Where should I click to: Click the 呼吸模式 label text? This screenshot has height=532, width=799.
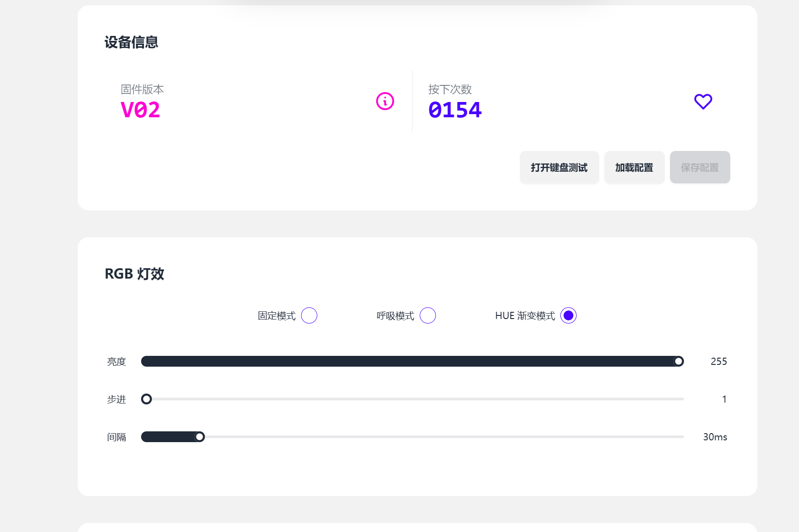[x=395, y=316]
